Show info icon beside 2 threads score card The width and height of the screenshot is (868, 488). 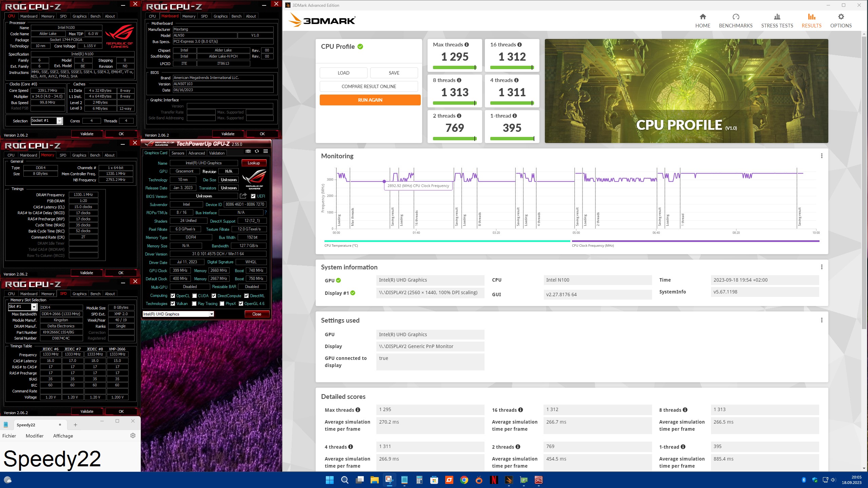point(459,116)
